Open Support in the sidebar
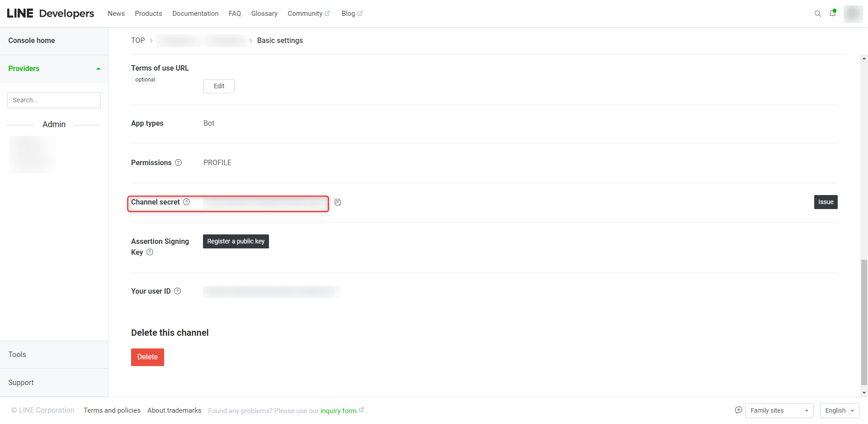868x424 pixels. click(54, 383)
